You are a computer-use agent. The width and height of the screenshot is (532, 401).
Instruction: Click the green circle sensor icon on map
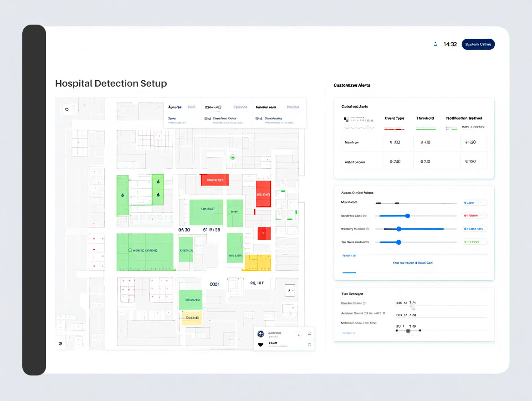232,157
